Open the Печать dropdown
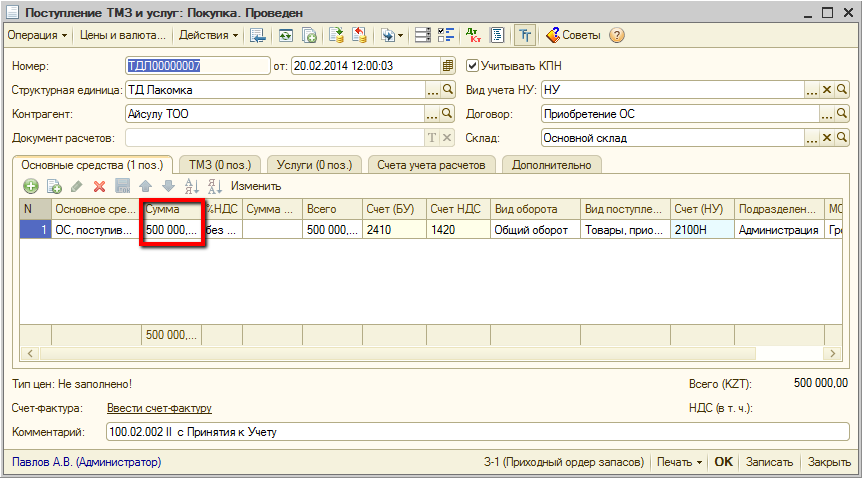The image size is (862, 478). click(x=678, y=462)
